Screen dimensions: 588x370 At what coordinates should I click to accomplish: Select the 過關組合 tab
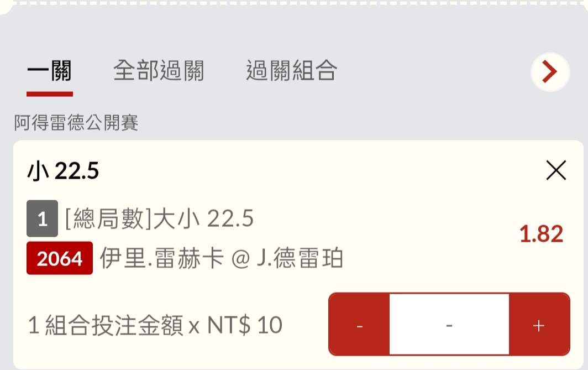pos(291,71)
